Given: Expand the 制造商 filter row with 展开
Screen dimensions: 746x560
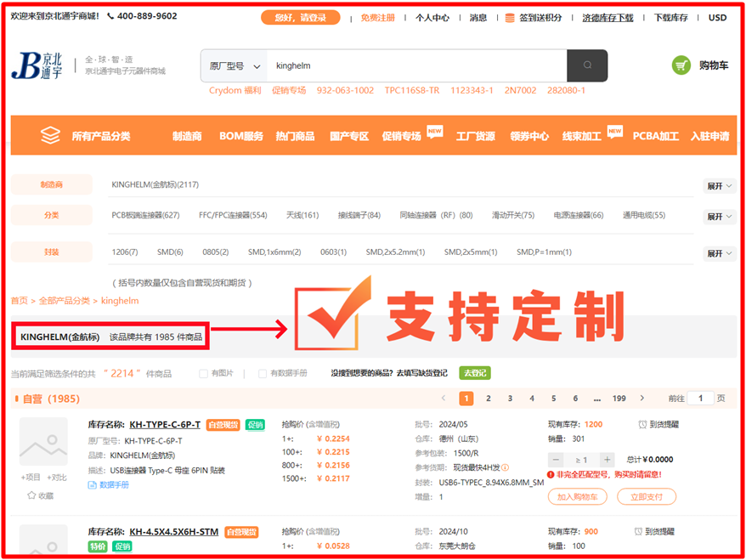Looking at the screenshot, I should pyautogui.click(x=719, y=186).
